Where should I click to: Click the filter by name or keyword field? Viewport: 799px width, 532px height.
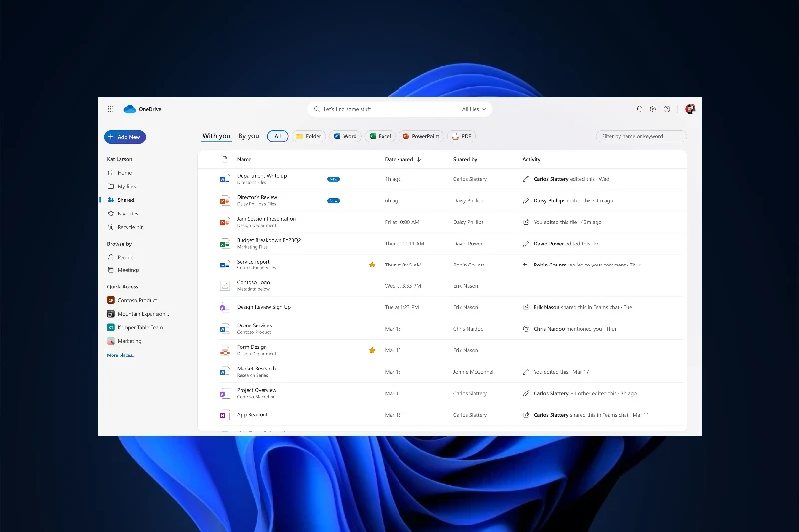641,136
